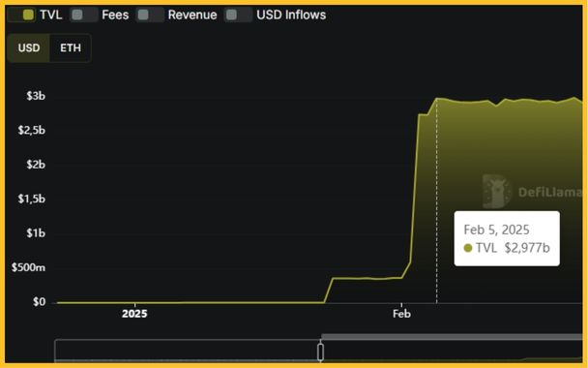
Task: Click the Feb 5, 2025 tooltip box
Action: [507, 238]
